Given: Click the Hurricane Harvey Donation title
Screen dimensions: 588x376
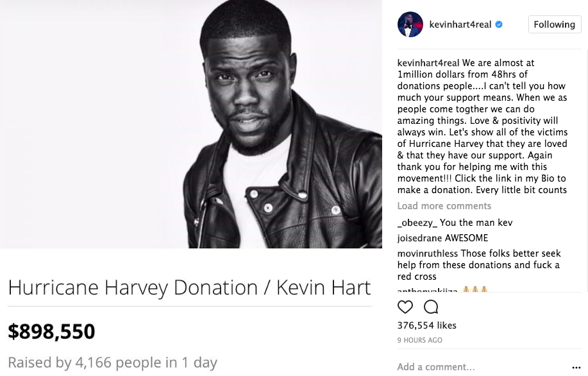Looking at the screenshot, I should 189,288.
